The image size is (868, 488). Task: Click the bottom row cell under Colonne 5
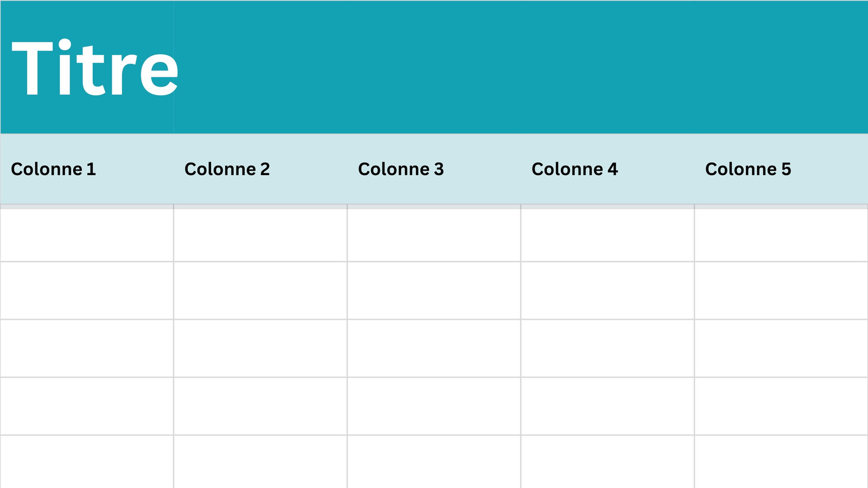[781, 461]
